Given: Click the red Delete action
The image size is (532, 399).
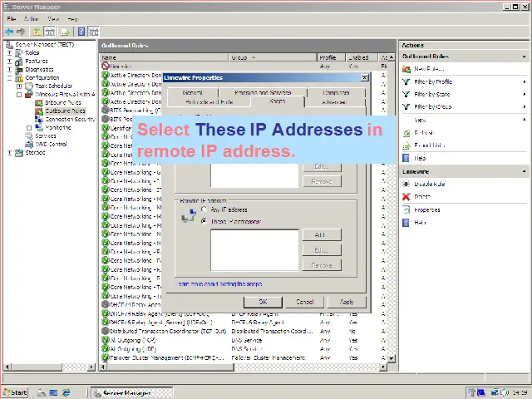Looking at the screenshot, I should (x=422, y=196).
